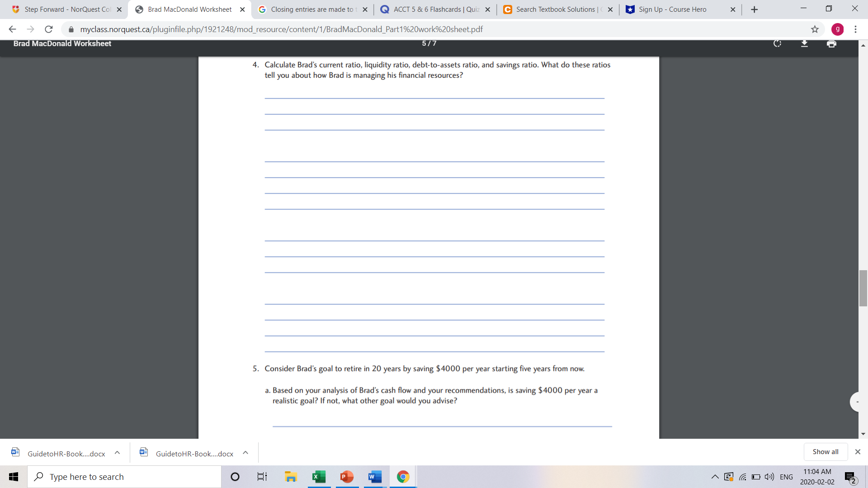Screen dimensions: 868x488
Task: Download the PDF worksheet
Action: click(x=804, y=44)
